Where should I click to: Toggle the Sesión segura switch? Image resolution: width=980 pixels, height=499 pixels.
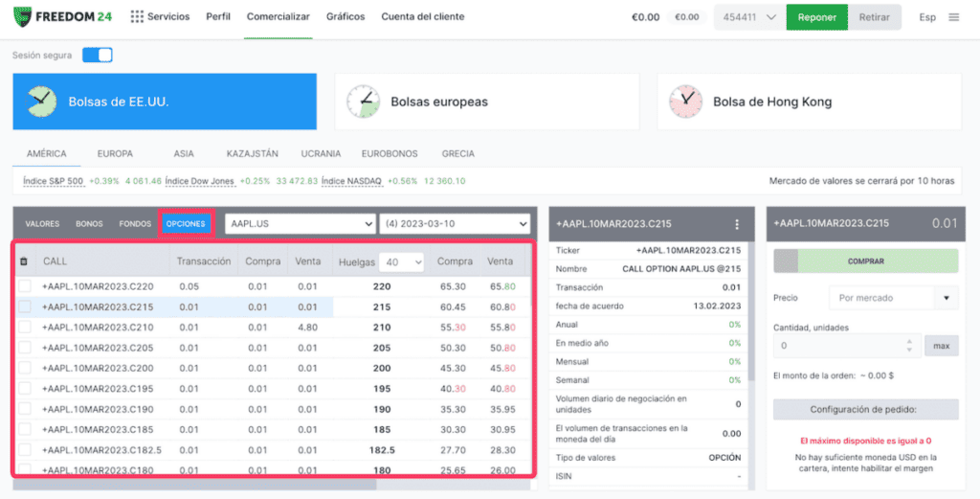[98, 55]
